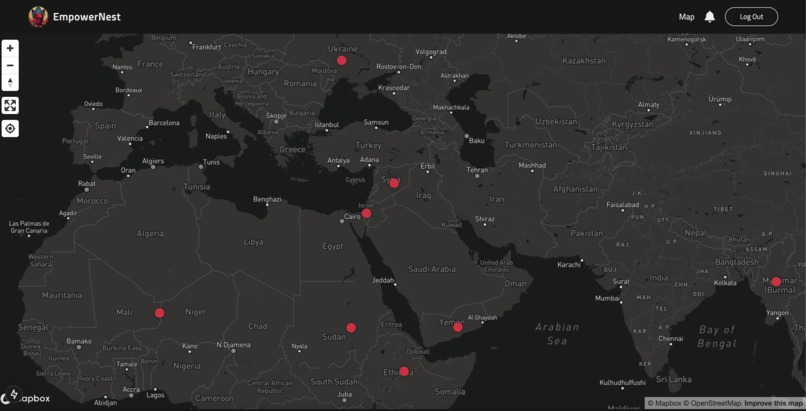
Task: Open the notifications bell
Action: (x=709, y=16)
